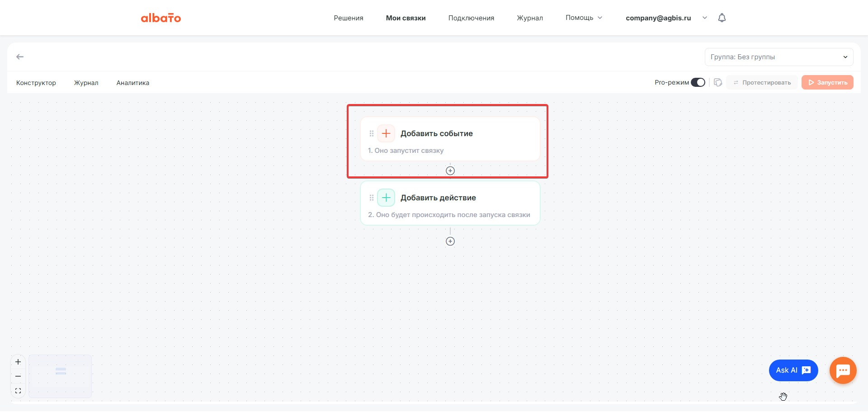The width and height of the screenshot is (868, 412).
Task: Click the Ask AI button
Action: (793, 371)
